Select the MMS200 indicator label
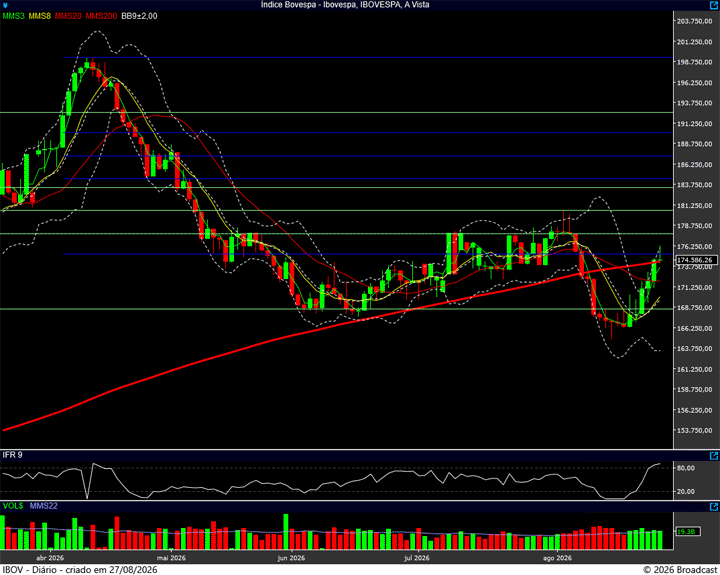 (101, 16)
